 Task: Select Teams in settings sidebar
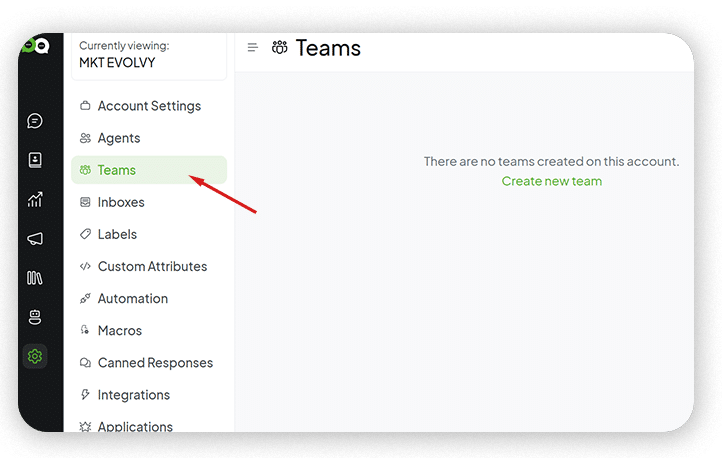(x=116, y=170)
